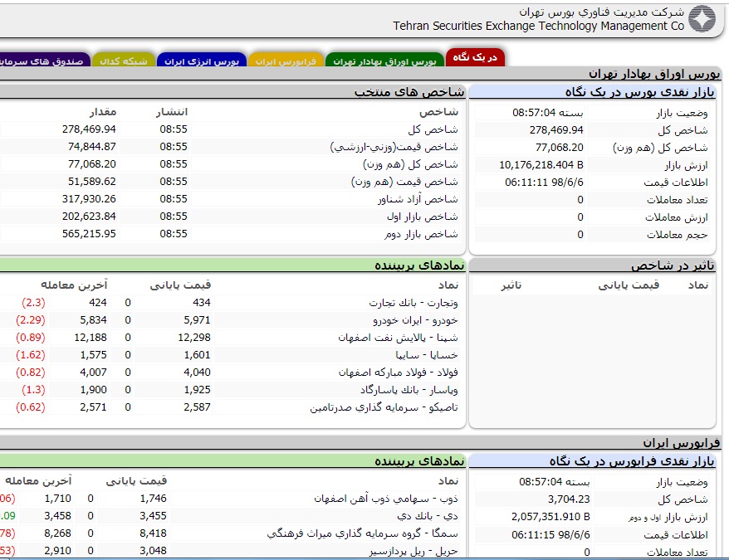The height and width of the screenshot is (560, 729).
Task: Click the closing price '2,587'
Action: (x=197, y=407)
